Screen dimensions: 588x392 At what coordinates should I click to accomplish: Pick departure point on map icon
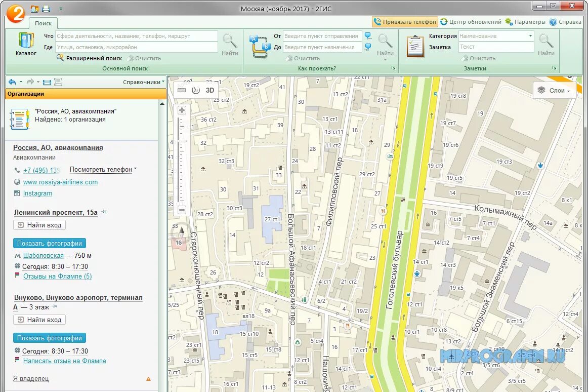tap(368, 36)
